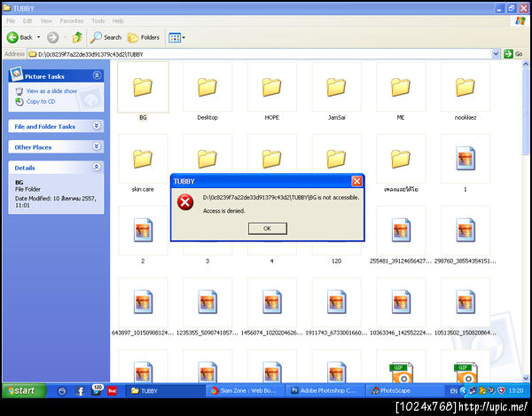This screenshot has width=532, height=416.
Task: Select the HOPE folder
Action: pyautogui.click(x=272, y=91)
